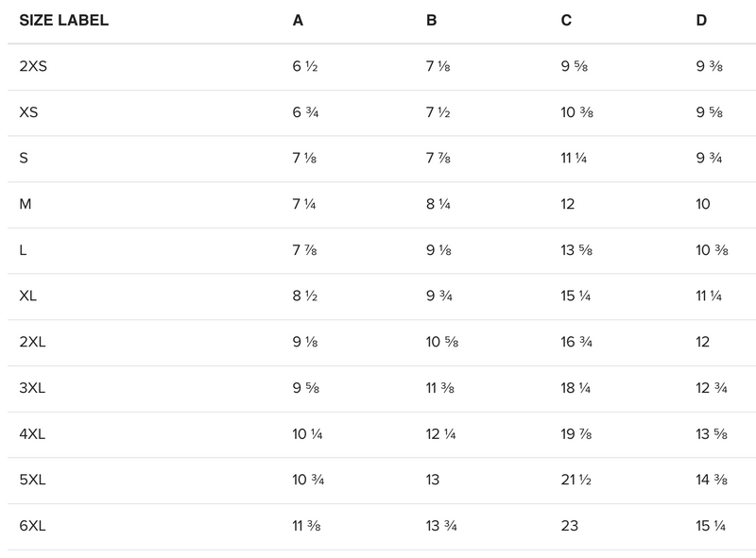Click the D value 10 for size M
The image size is (756, 558).
click(702, 204)
